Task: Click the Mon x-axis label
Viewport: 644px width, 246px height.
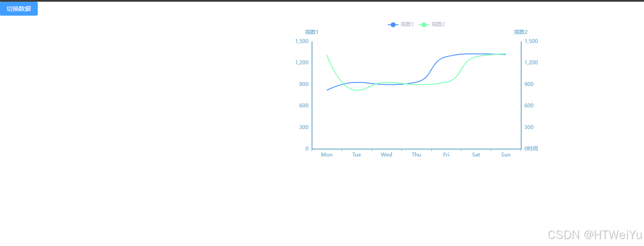Action: click(x=327, y=155)
